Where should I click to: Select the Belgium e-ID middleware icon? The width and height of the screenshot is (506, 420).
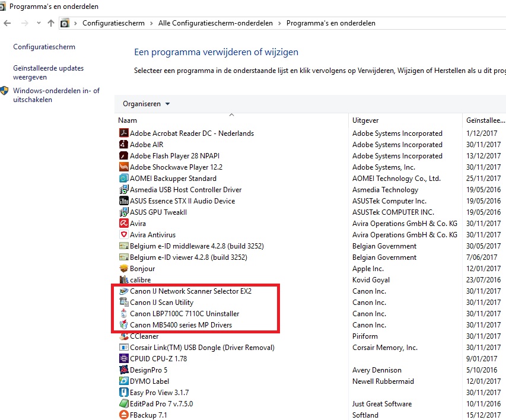point(123,246)
